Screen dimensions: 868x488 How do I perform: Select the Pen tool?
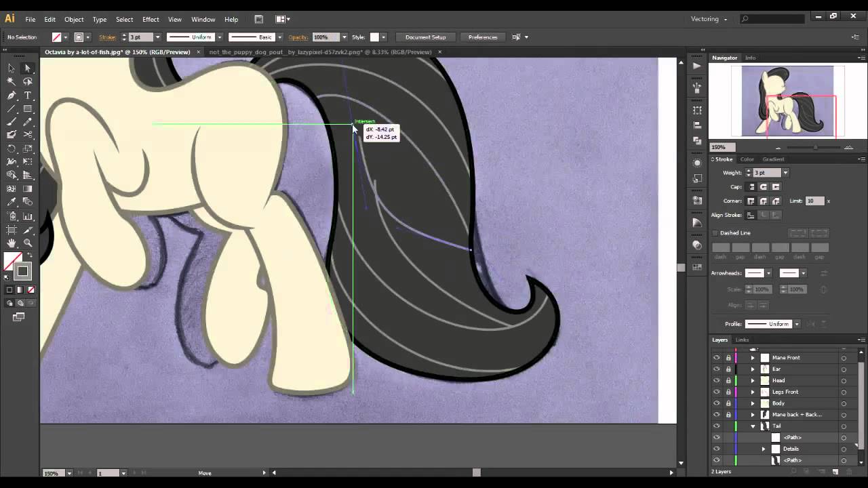11,96
